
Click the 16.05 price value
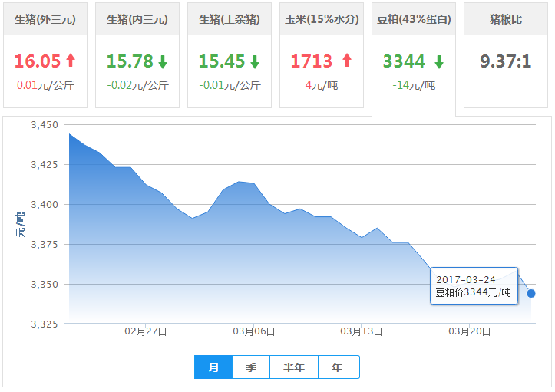pyautogui.click(x=38, y=61)
